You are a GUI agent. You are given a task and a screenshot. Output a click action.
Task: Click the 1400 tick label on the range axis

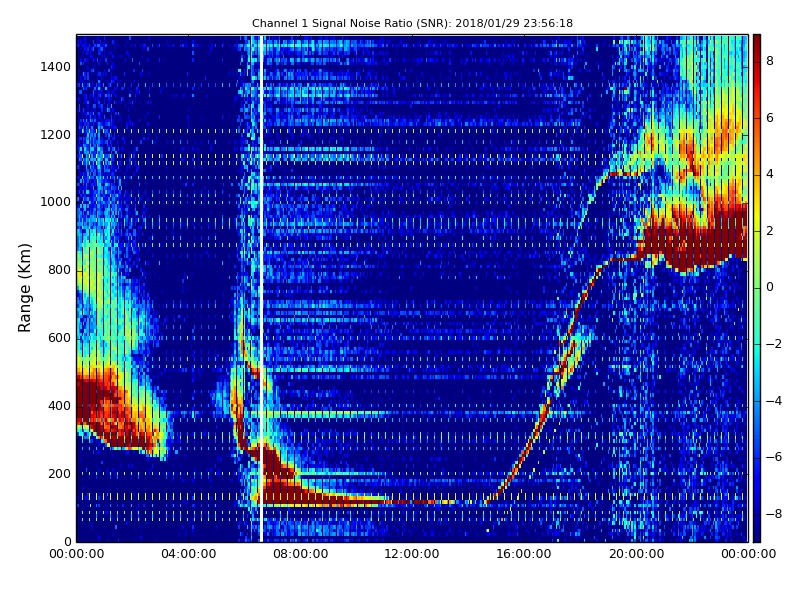pos(55,67)
